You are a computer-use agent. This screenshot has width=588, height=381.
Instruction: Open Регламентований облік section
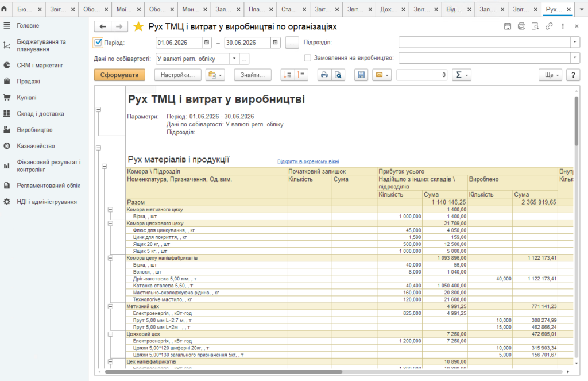pyautogui.click(x=48, y=186)
